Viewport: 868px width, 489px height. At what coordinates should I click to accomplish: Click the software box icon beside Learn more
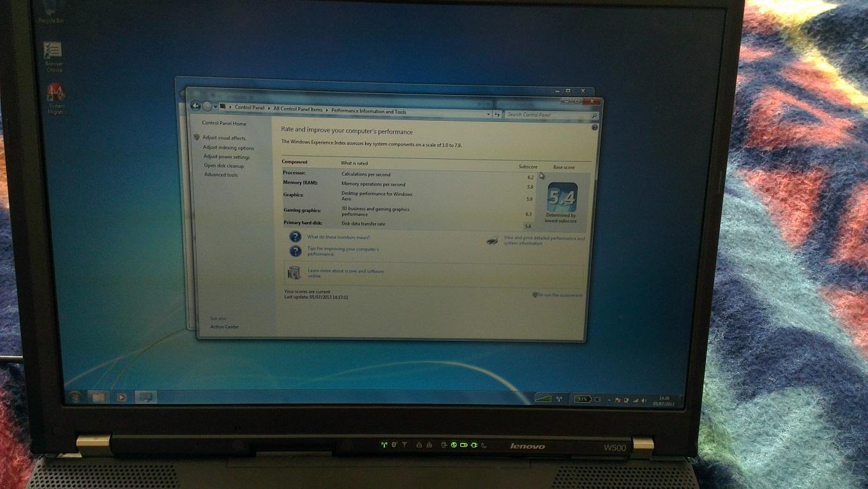click(x=294, y=273)
